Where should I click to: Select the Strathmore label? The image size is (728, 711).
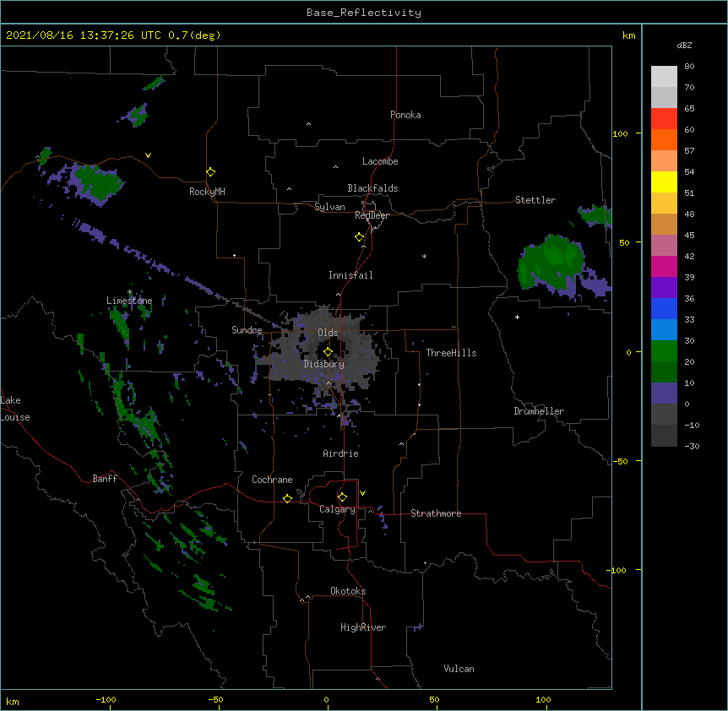[x=436, y=513]
